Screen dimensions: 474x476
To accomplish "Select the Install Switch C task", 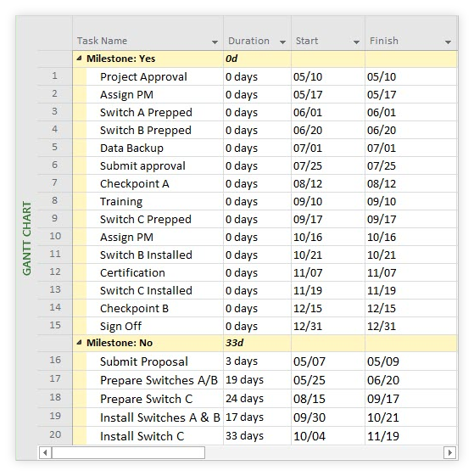I will pos(142,436).
